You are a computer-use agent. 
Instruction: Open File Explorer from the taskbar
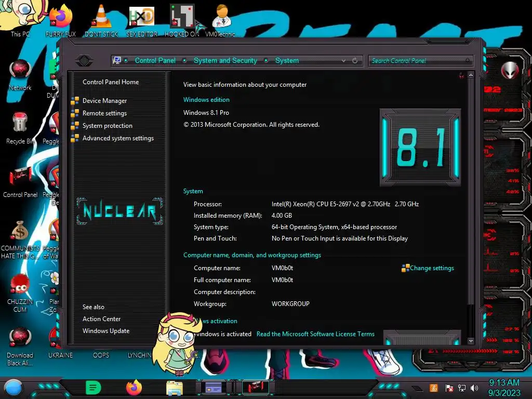click(x=175, y=388)
